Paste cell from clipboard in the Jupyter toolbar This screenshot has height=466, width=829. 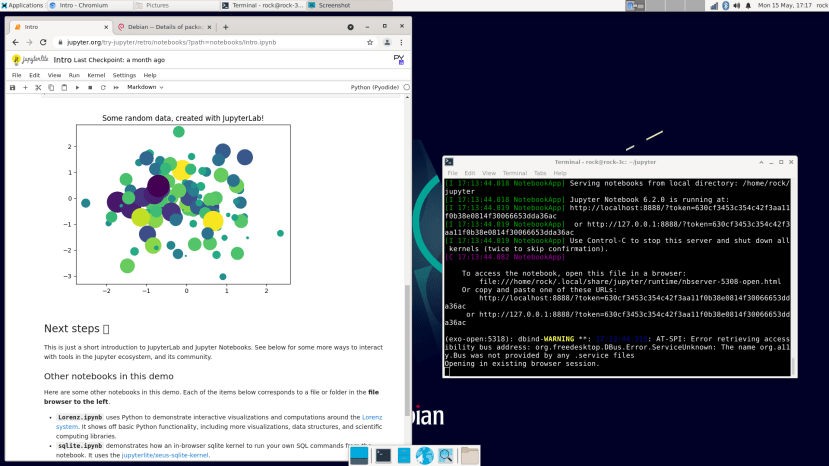point(64,87)
